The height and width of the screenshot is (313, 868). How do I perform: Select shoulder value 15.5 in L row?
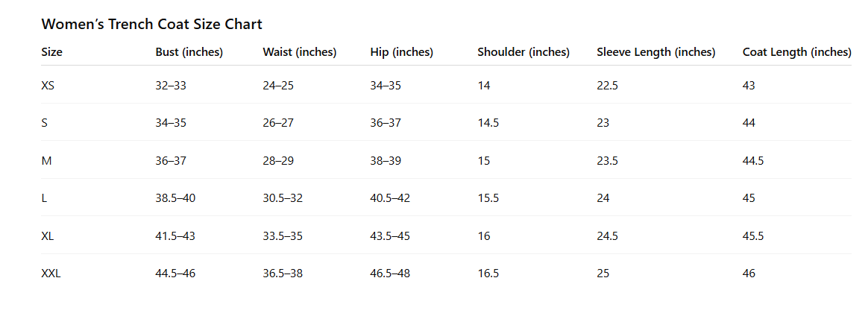click(x=488, y=198)
